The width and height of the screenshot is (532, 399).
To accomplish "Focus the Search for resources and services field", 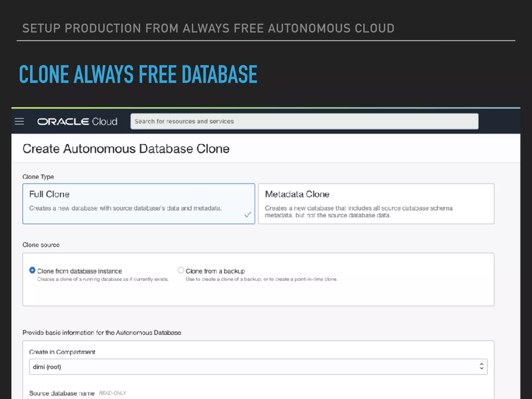I will (304, 121).
